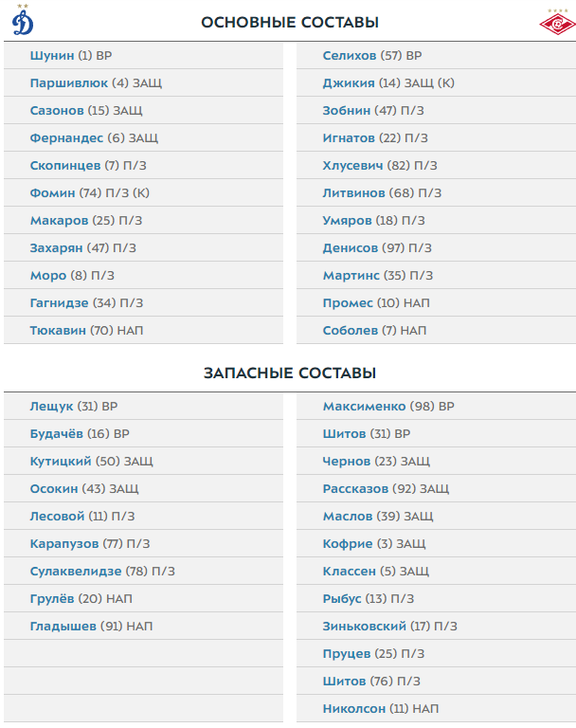
Task: Open Селихов's goalkeeper profile
Action: [x=349, y=56]
